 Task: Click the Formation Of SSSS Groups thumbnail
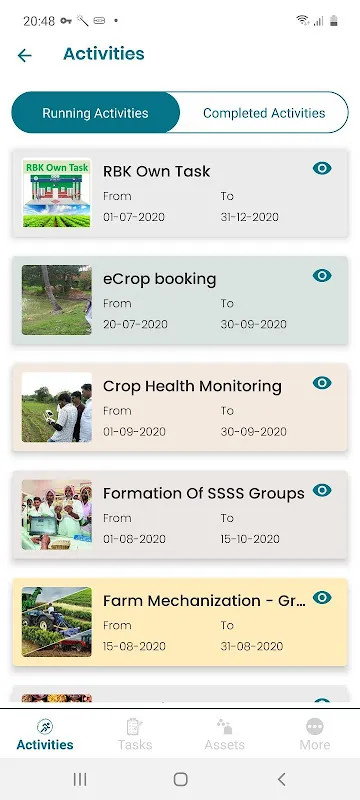click(x=57, y=515)
